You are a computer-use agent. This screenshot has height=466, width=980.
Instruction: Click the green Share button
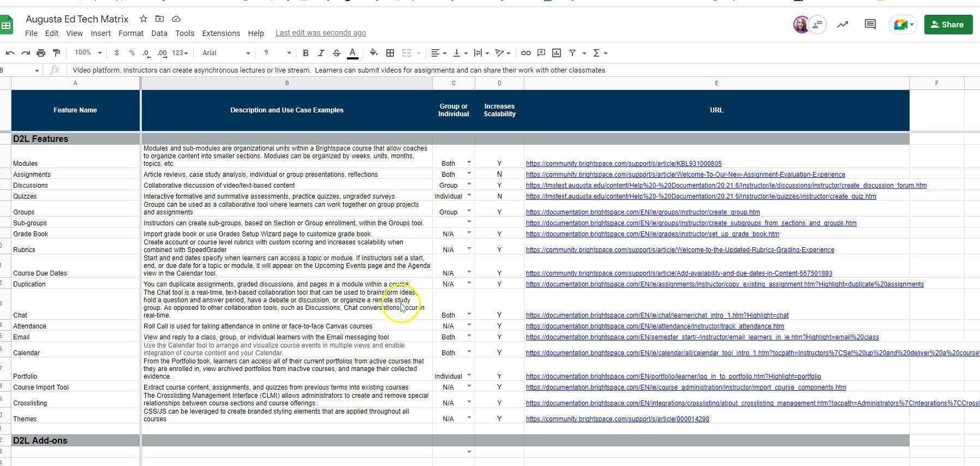click(948, 25)
